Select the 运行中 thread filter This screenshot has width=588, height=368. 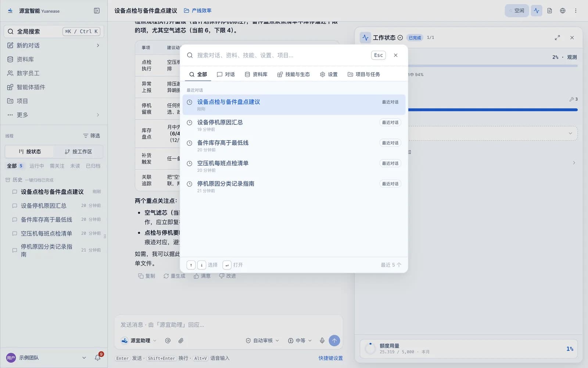[x=37, y=166]
